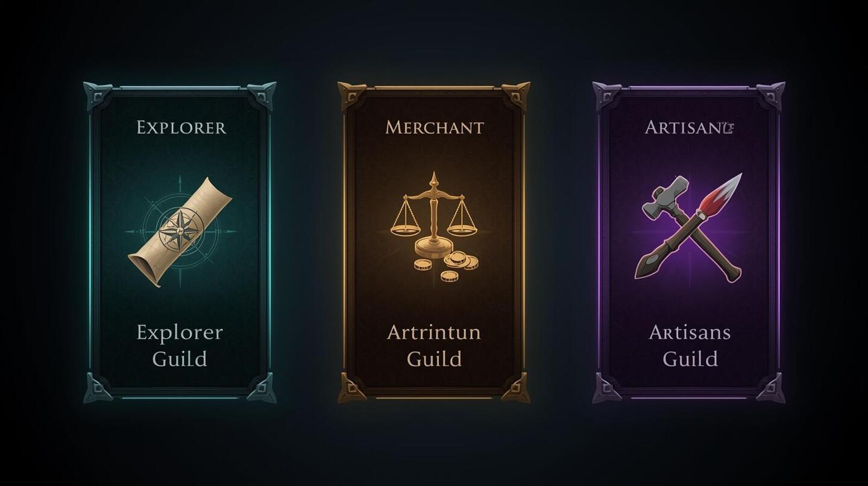Click the red-tipped paintbrush icon
This screenshot has height=486, width=868.
pyautogui.click(x=689, y=226)
